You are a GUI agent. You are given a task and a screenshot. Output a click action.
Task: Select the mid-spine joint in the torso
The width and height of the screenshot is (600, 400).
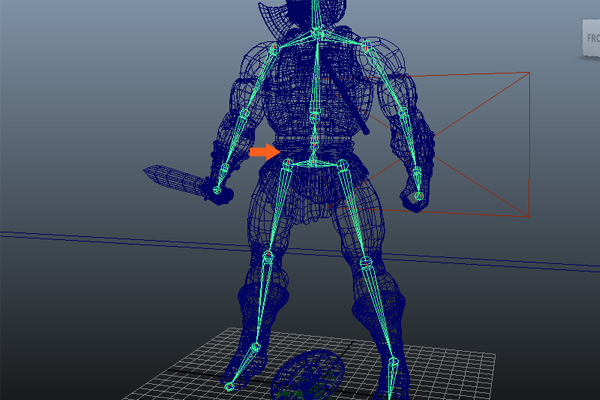[x=315, y=116]
